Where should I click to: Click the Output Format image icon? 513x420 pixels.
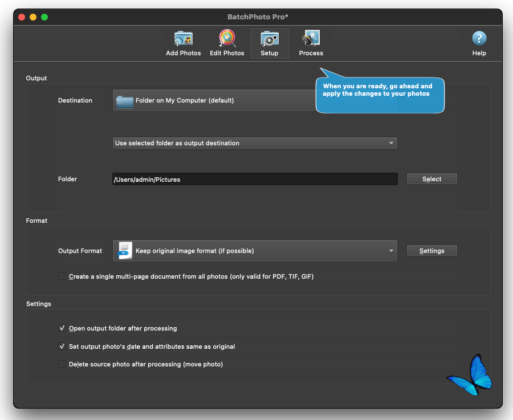point(125,251)
